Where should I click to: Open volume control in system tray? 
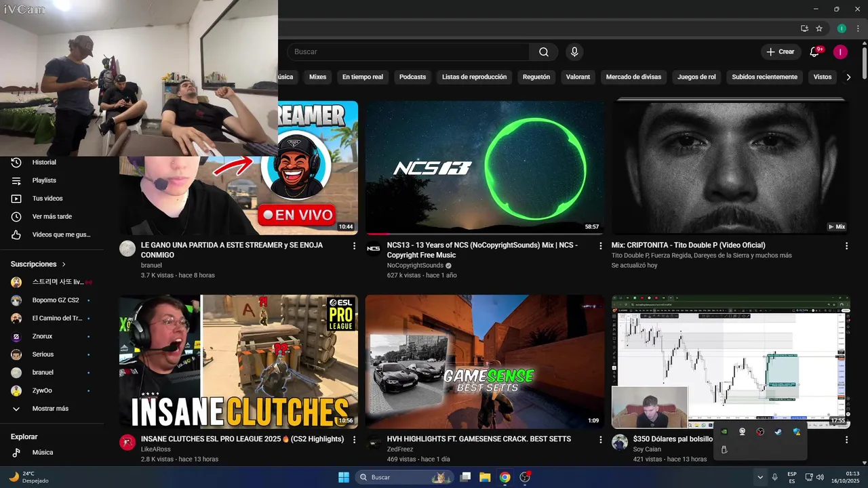coord(820,477)
